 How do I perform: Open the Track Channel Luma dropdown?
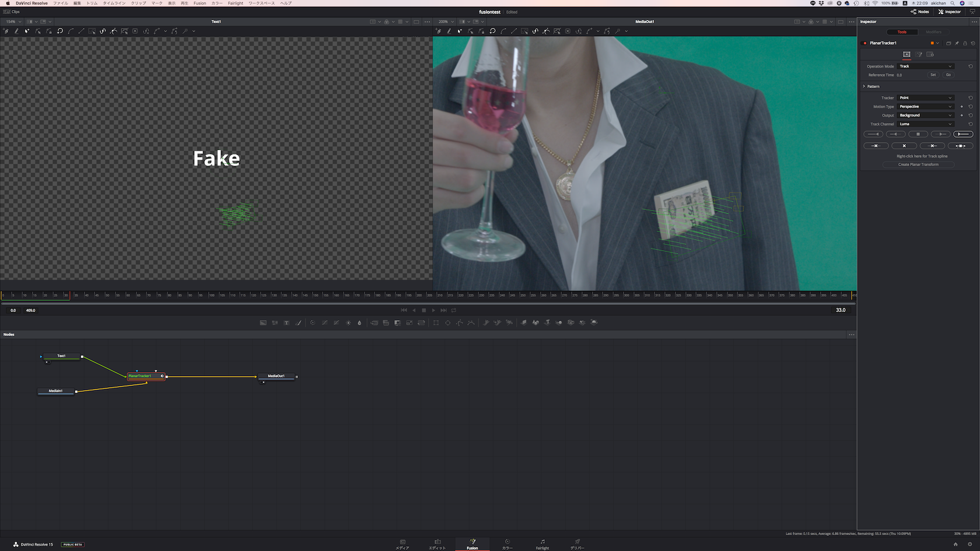[925, 124]
